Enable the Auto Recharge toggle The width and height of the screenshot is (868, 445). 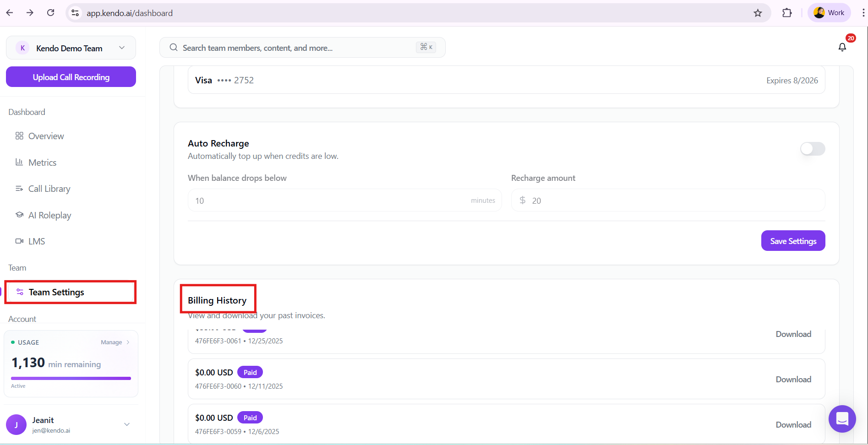pos(812,149)
